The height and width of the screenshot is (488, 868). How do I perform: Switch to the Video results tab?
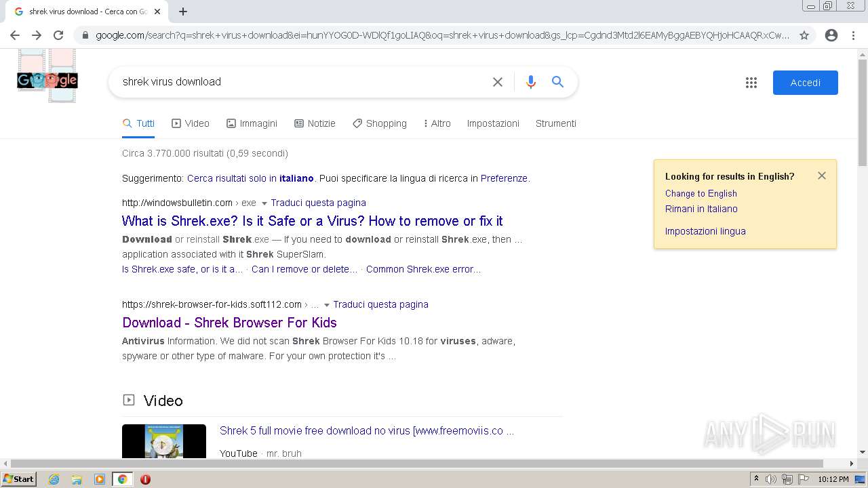coord(191,123)
